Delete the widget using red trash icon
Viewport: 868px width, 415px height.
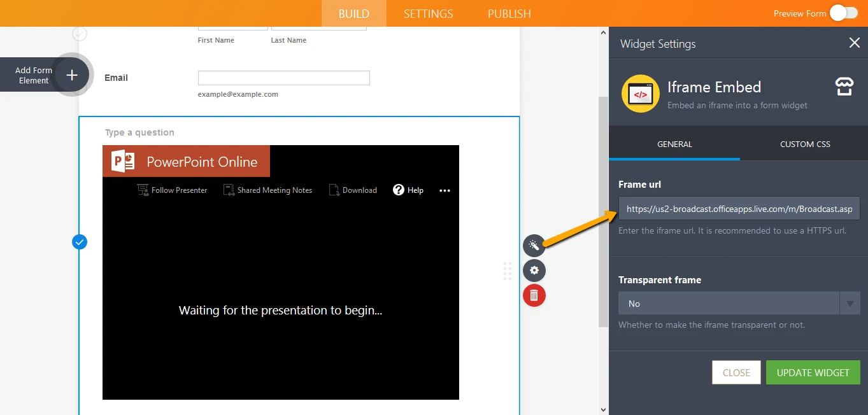(534, 295)
